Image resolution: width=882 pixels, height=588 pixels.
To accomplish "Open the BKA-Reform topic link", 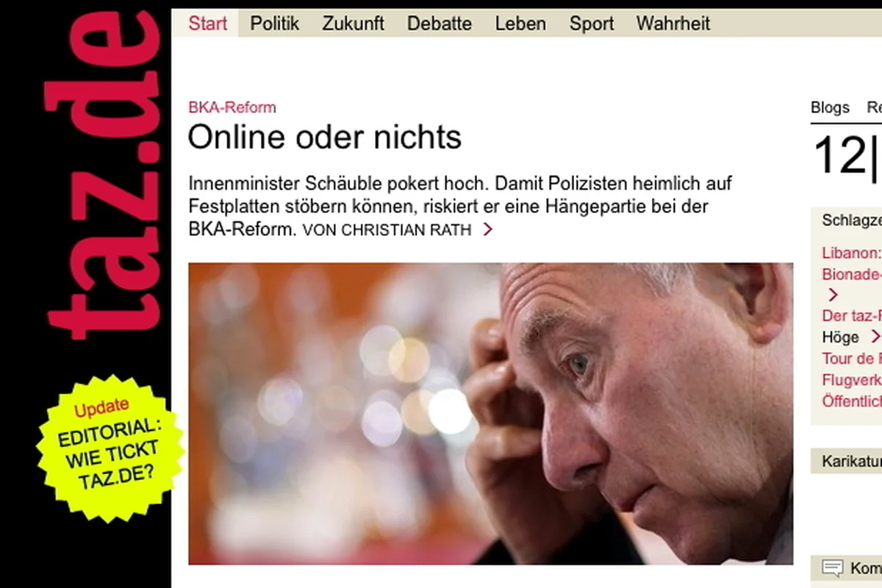I will [232, 107].
